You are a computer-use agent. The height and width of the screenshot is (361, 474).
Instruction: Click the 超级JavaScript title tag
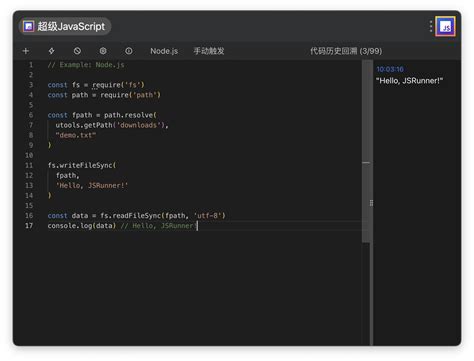(65, 26)
